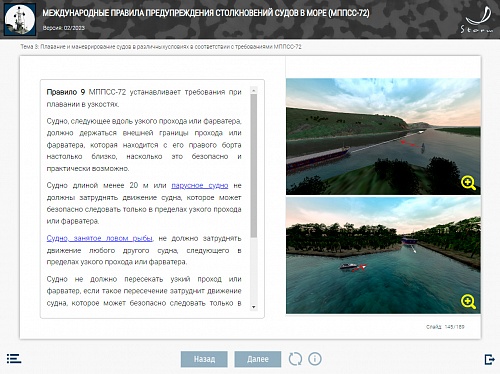Click the Правило 9 paragraph text
The image size is (500, 374).
tap(144, 98)
